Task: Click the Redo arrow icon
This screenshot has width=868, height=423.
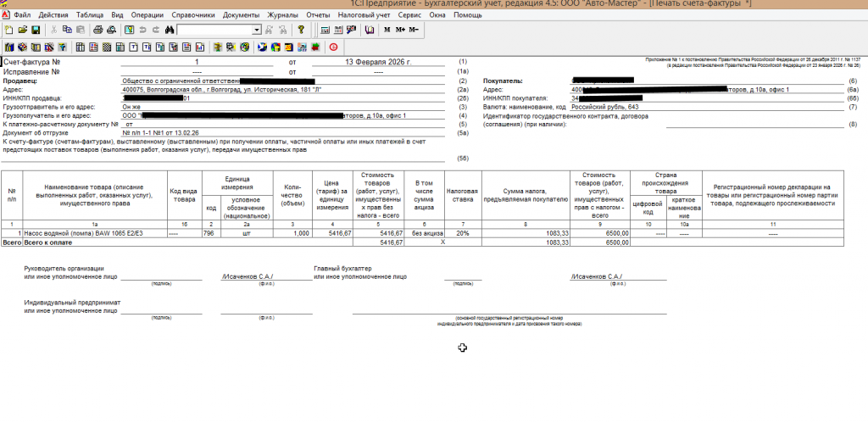Action: coord(156,30)
